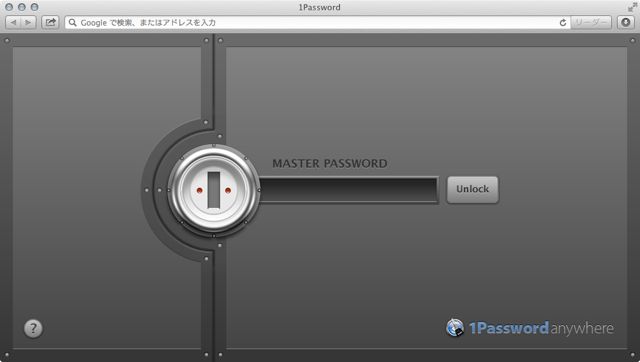Click the 1Password anywhere logo
Viewport: 640px width, 362px height.
(x=530, y=328)
